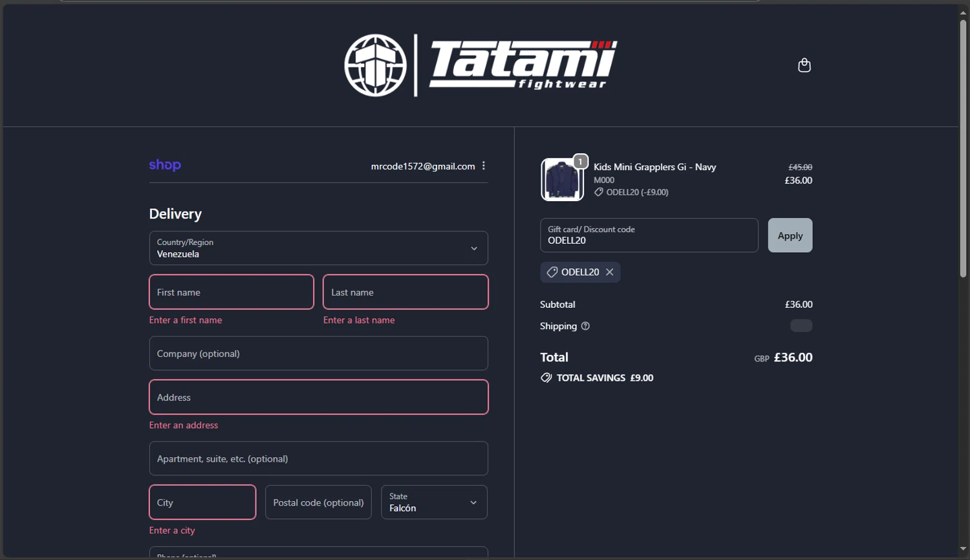The image size is (970, 560).
Task: Focus the Address field
Action: pos(318,397)
